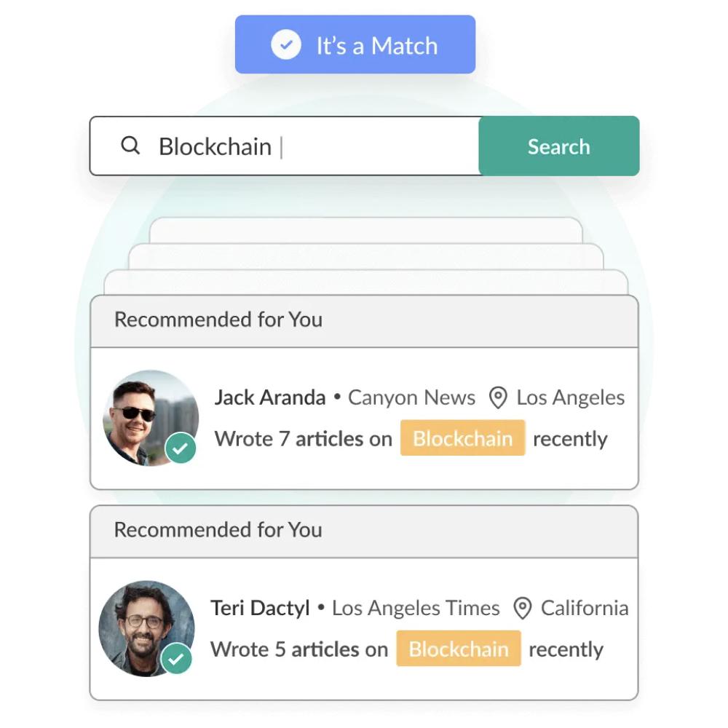Viewport: 728px width, 728px height.
Task: Click the Los Angeles Times outlet link
Action: [x=416, y=608]
